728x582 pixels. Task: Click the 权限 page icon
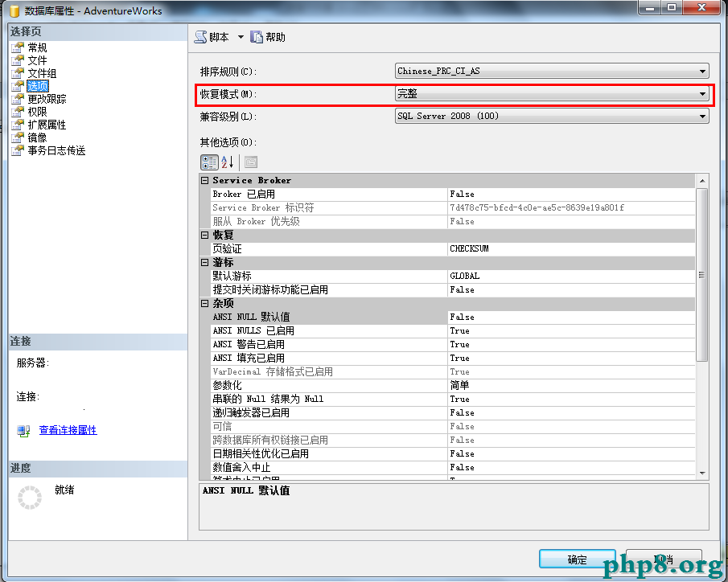pos(18,112)
